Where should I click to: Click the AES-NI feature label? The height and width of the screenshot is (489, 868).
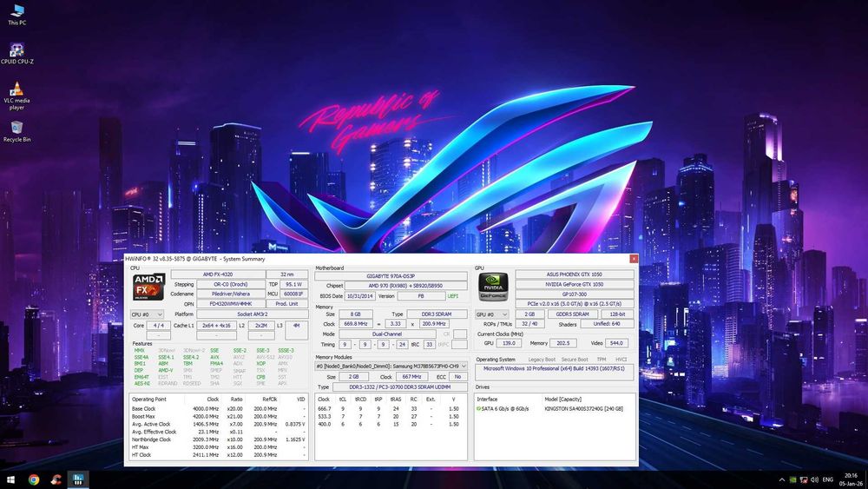coord(141,383)
